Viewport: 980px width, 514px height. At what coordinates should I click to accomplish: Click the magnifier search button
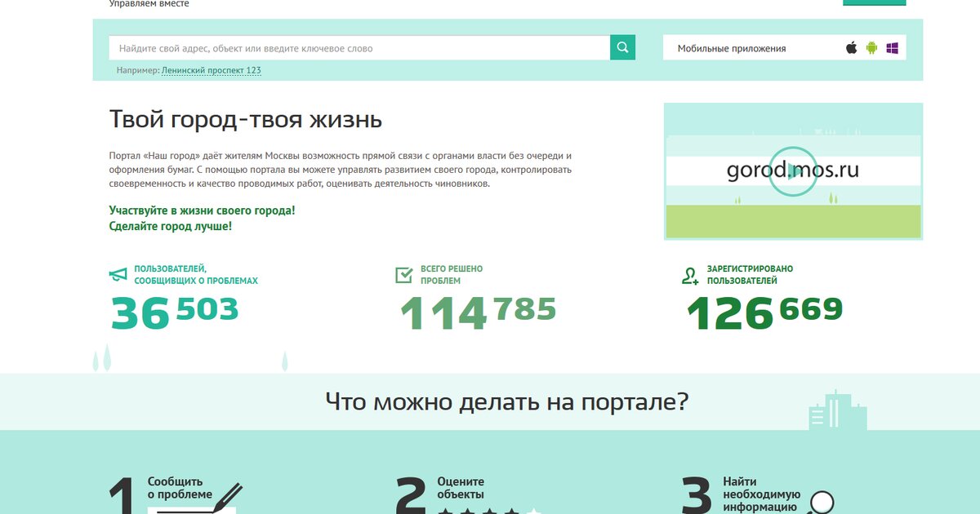tap(622, 48)
